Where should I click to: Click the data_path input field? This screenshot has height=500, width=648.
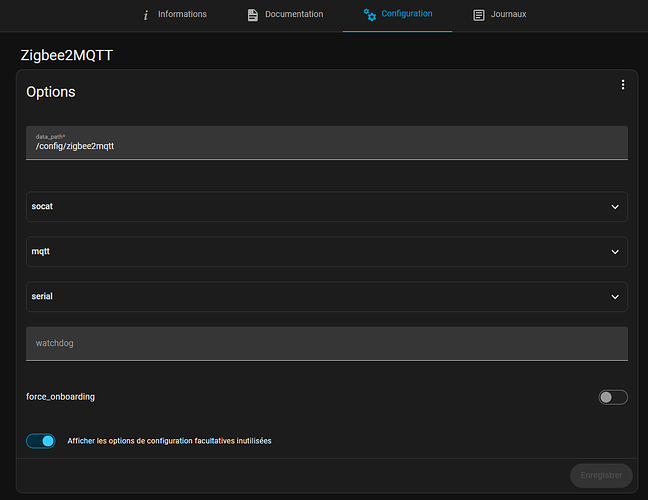click(327, 143)
